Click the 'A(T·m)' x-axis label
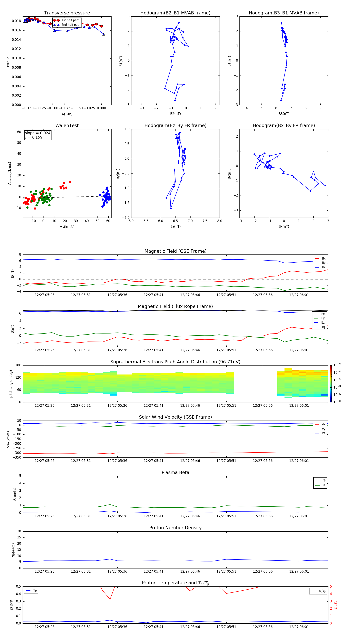 [x=67, y=114]
